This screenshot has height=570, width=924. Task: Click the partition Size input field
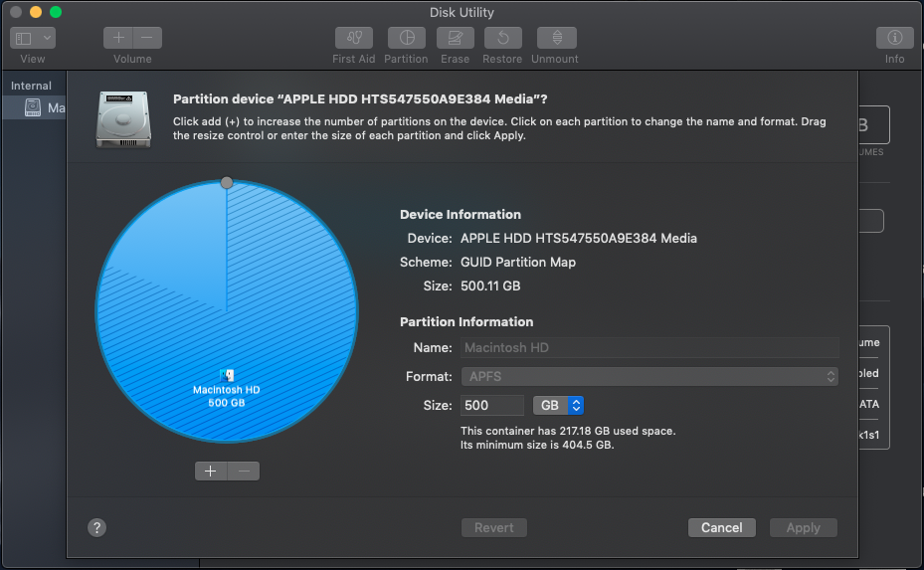tap(491, 406)
